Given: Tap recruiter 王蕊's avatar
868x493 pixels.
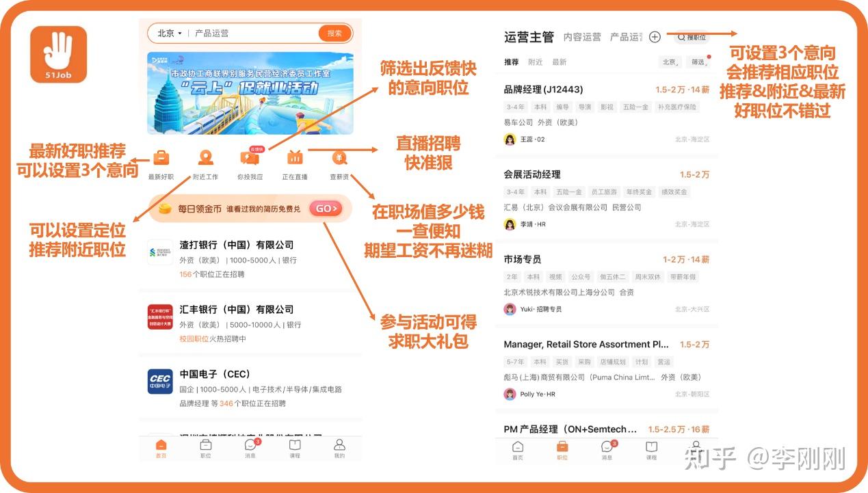Looking at the screenshot, I should coord(510,139).
